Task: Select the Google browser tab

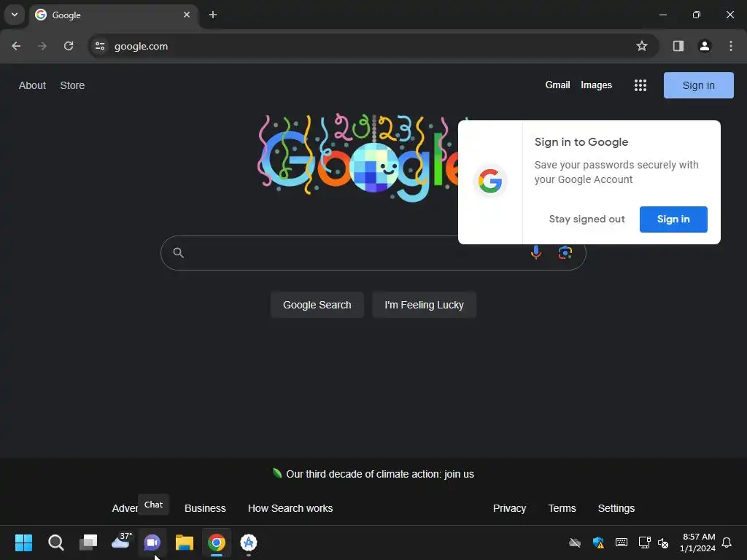Action: click(x=113, y=15)
